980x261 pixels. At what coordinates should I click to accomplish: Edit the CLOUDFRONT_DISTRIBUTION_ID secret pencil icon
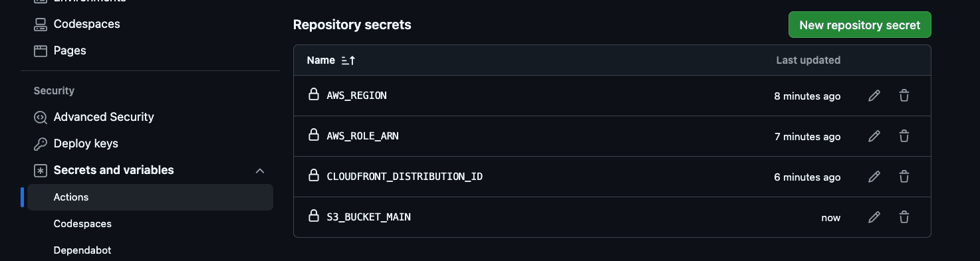pyautogui.click(x=874, y=177)
